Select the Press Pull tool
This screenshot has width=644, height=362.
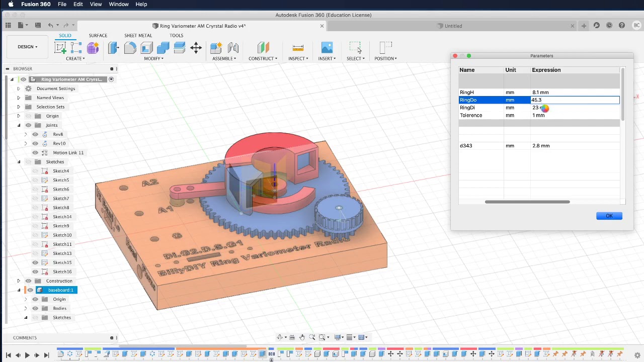113,48
